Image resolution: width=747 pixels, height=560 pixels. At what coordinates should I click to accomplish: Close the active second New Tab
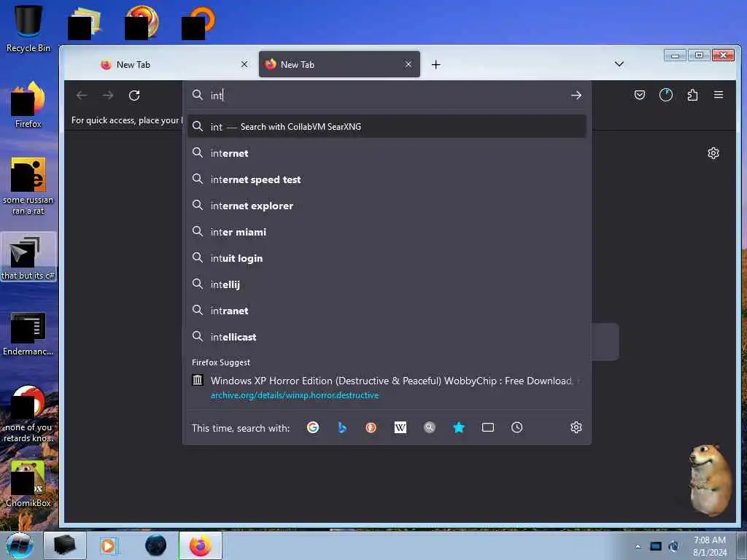point(409,64)
